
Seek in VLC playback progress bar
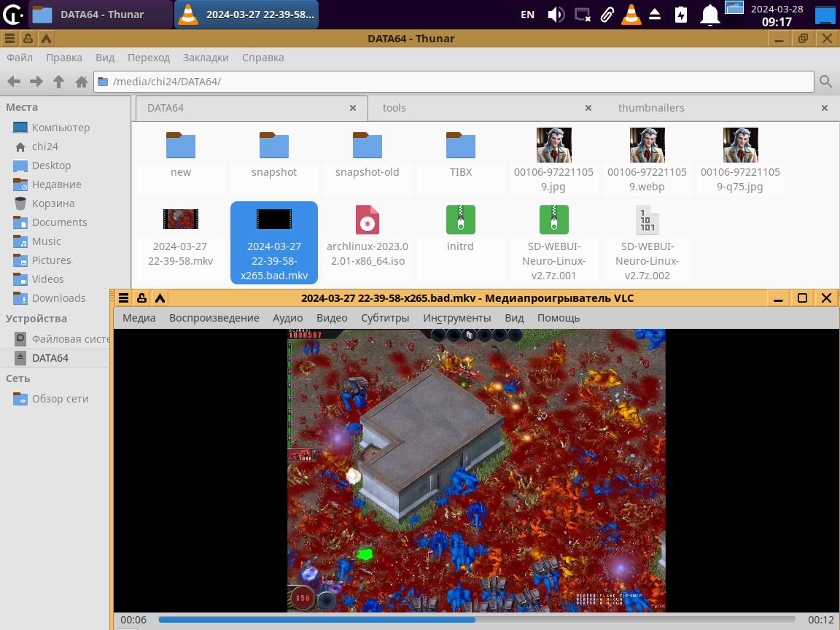pos(477,620)
